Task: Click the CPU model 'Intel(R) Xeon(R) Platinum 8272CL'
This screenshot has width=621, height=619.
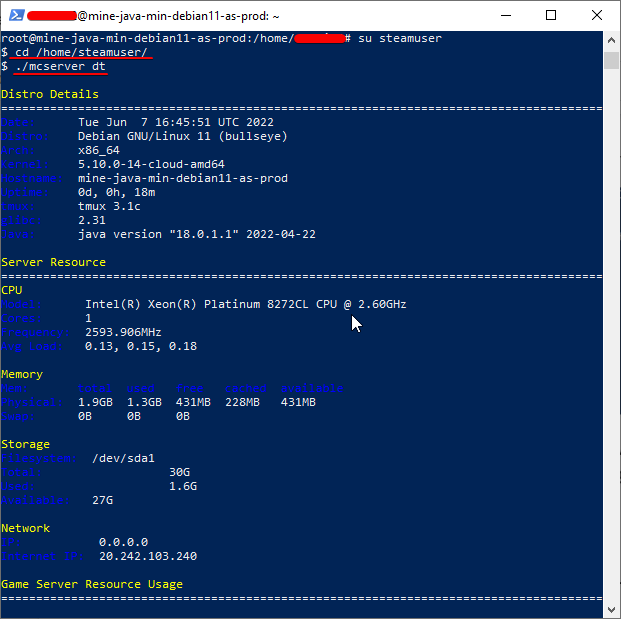Action: (197, 304)
